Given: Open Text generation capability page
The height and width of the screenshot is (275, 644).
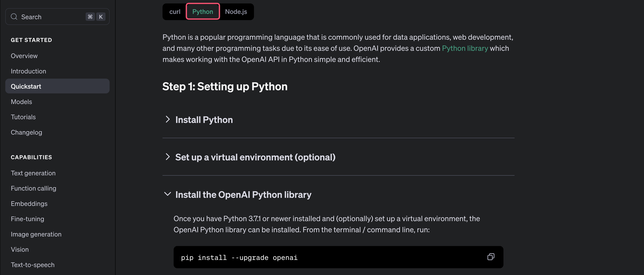Looking at the screenshot, I should click(33, 173).
